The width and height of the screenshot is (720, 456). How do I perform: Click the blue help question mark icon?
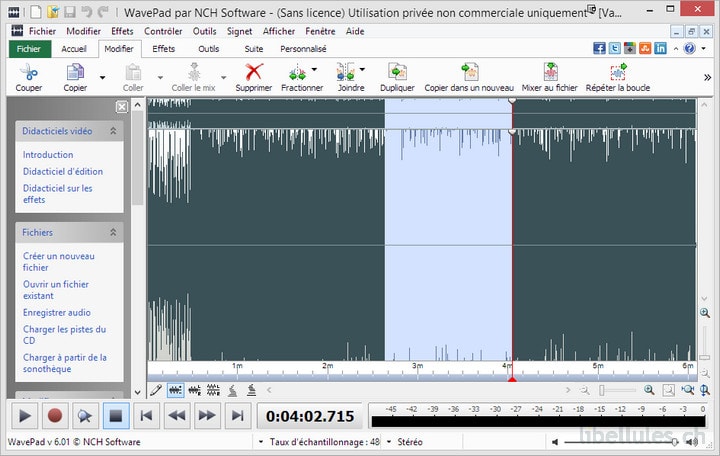[689, 48]
